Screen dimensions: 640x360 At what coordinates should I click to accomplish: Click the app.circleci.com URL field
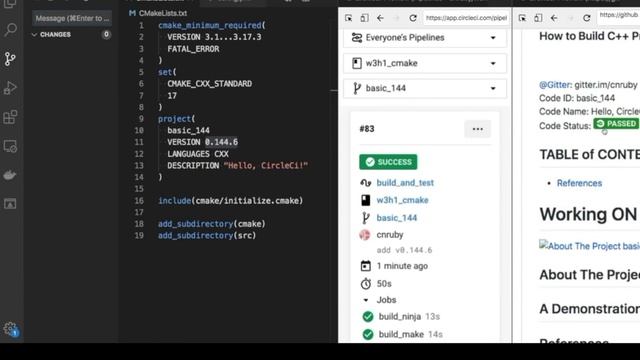466,18
